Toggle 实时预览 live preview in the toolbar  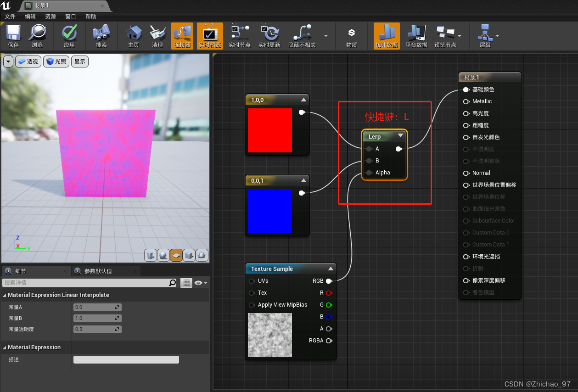210,36
